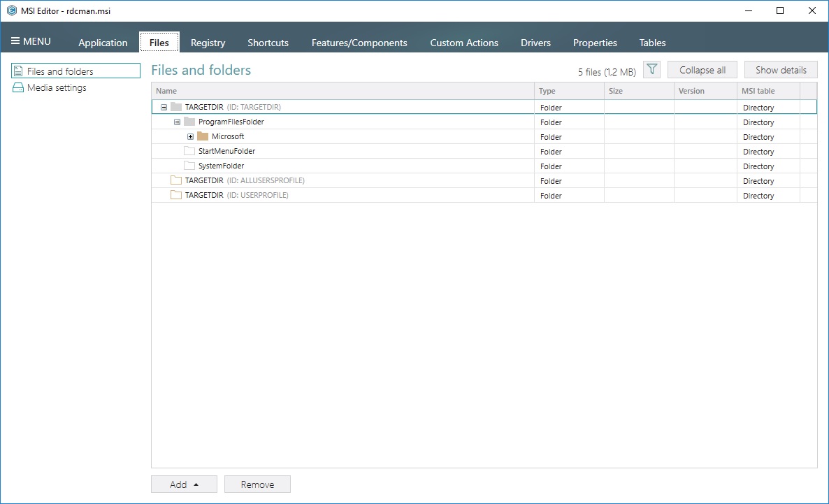The height and width of the screenshot is (504, 829).
Task: Select Files and folders sidebar item
Action: 75,71
